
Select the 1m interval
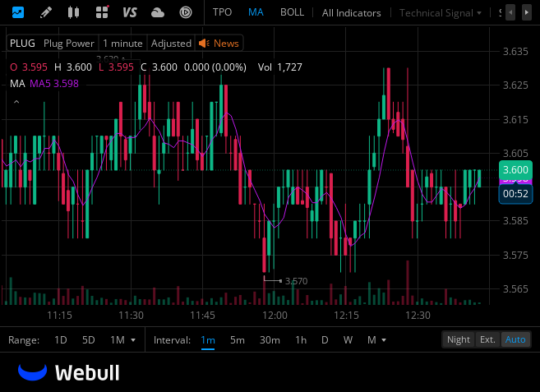point(208,340)
